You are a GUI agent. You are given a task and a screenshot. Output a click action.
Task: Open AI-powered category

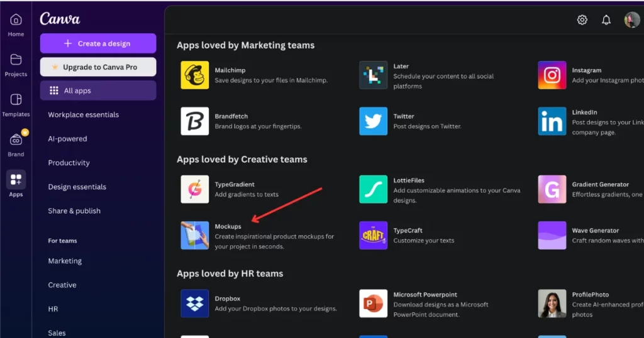click(67, 139)
